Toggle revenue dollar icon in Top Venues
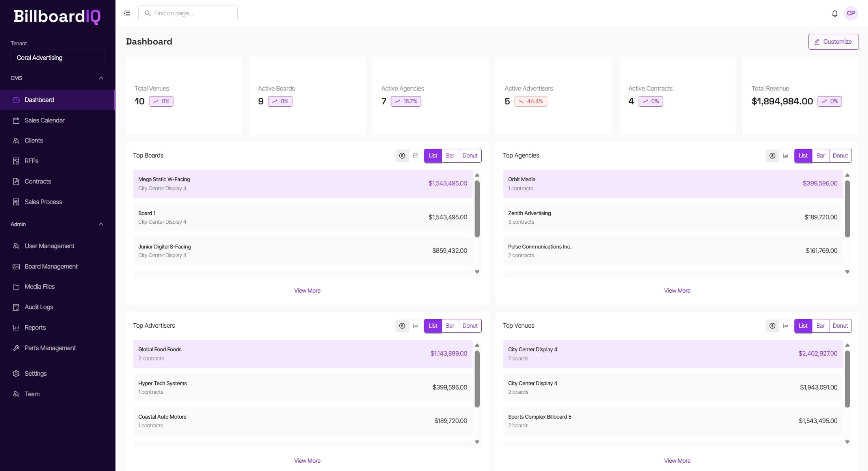Image resolution: width=868 pixels, height=471 pixels. [772, 326]
